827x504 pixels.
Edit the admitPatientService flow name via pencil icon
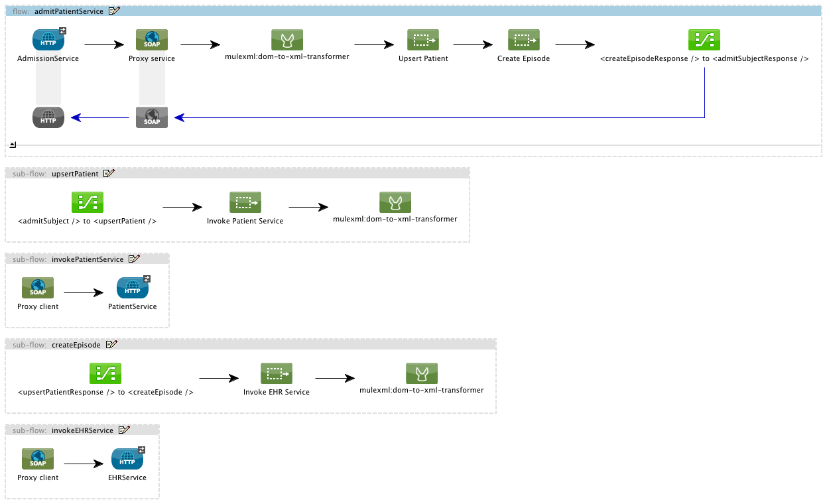tap(114, 11)
